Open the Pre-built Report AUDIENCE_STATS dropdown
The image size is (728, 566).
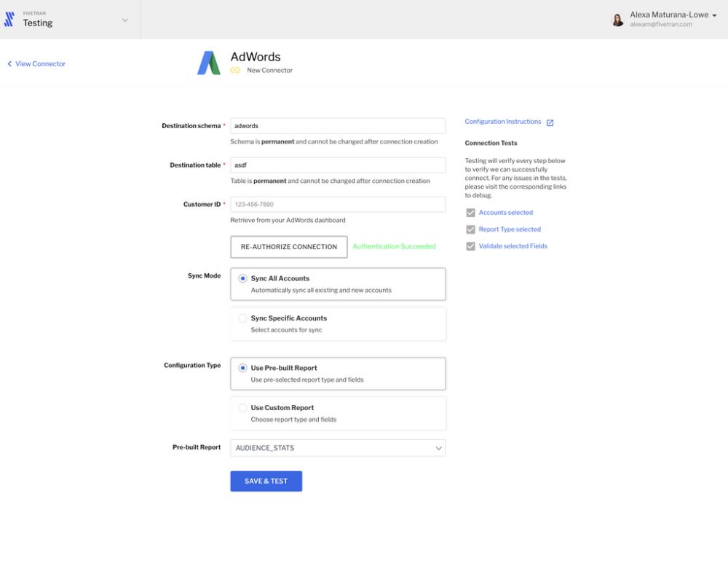(x=338, y=448)
